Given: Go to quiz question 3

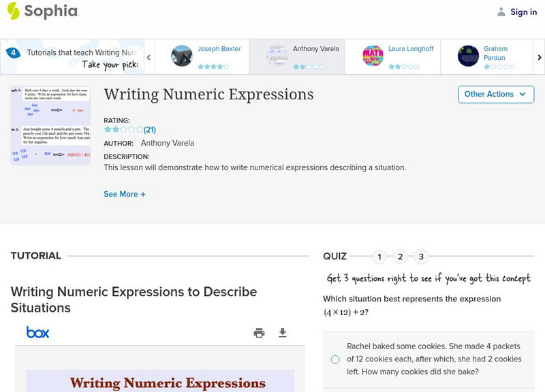Looking at the screenshot, I should [x=421, y=257].
